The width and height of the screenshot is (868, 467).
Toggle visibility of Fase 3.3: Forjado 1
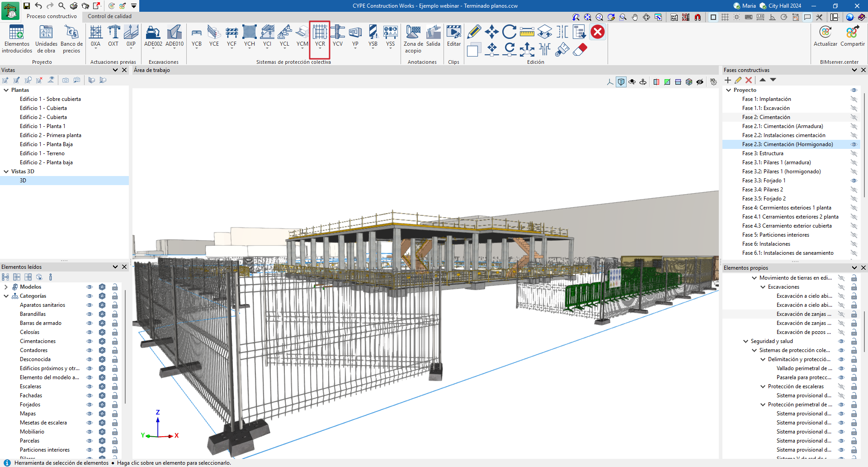click(854, 181)
